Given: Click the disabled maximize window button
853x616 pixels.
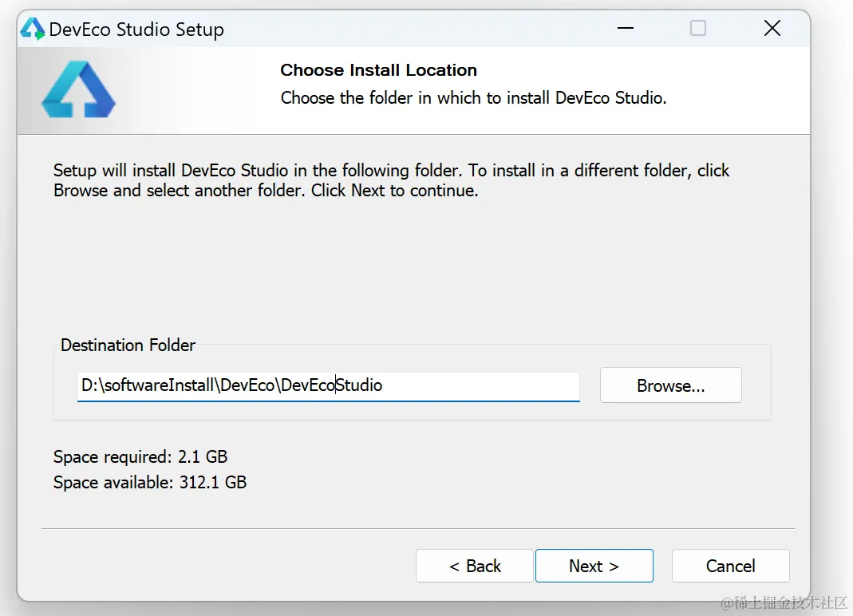Looking at the screenshot, I should pos(698,29).
